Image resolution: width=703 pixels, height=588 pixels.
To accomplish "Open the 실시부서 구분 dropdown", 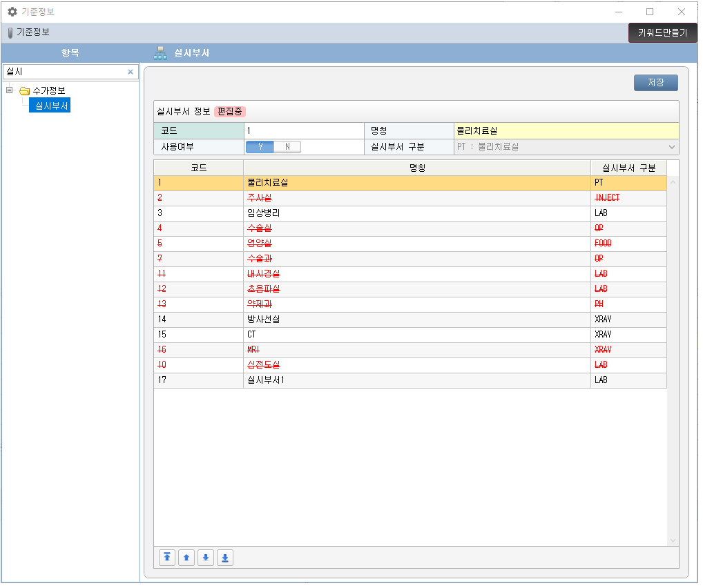I will [x=671, y=147].
